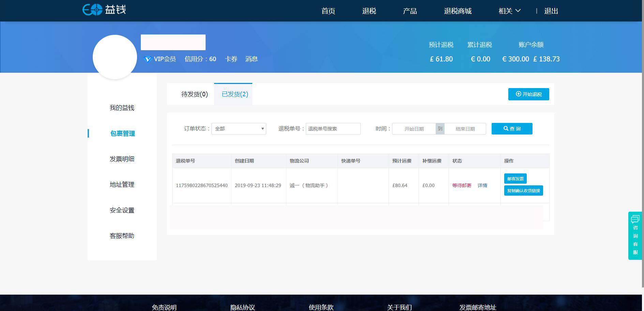Select 我的益钱 in sidebar
The width and height of the screenshot is (644, 311).
[122, 108]
